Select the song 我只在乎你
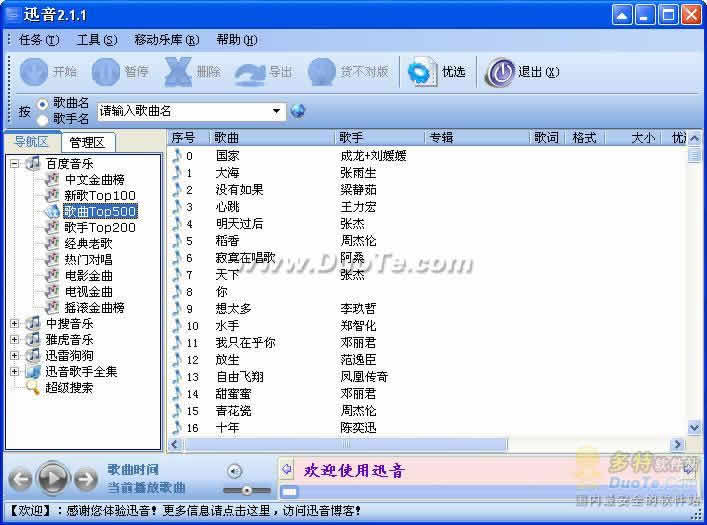 (x=245, y=342)
